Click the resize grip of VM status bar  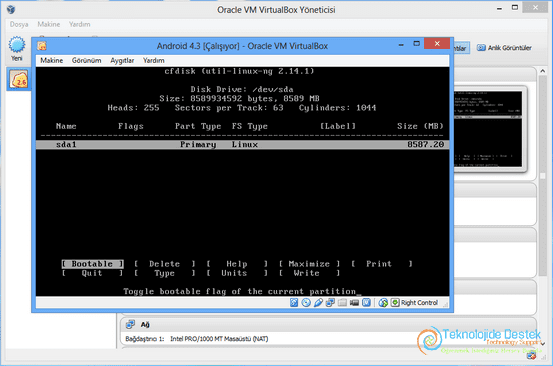coord(446,305)
